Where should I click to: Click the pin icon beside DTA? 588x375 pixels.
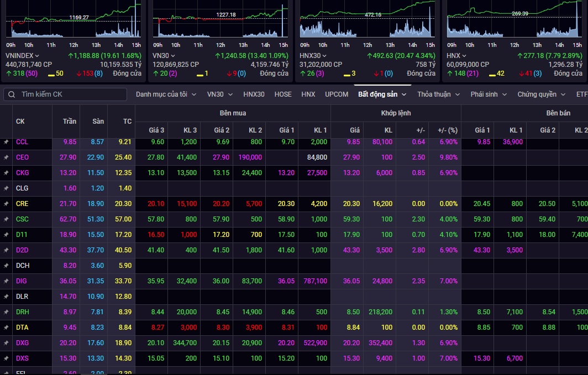point(6,328)
